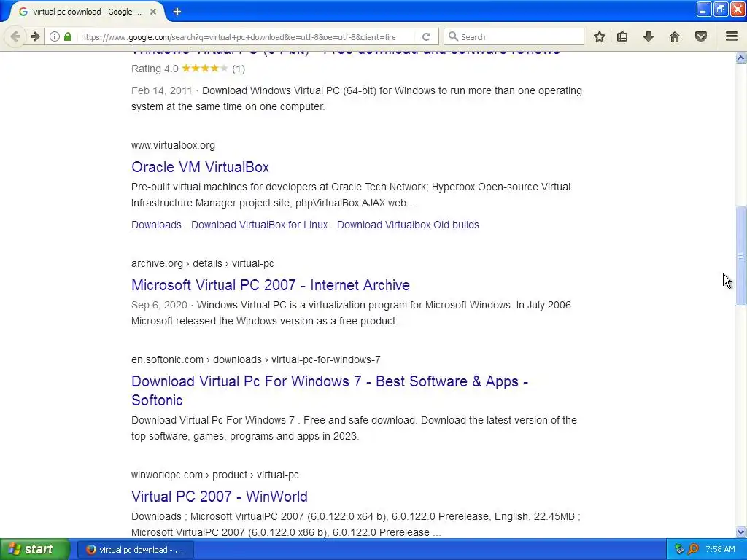Click the URL address bar
747x560 pixels.
click(239, 36)
